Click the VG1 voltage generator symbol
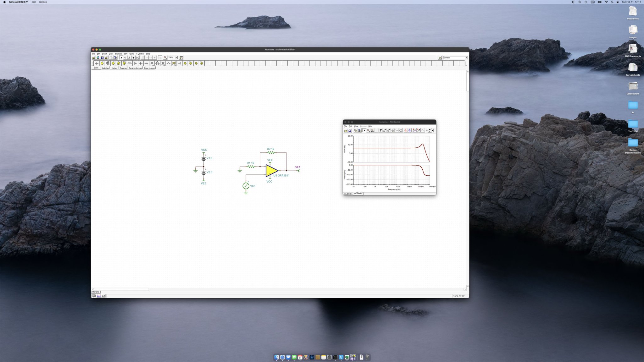Viewport: 644px width, 362px height. click(x=246, y=186)
